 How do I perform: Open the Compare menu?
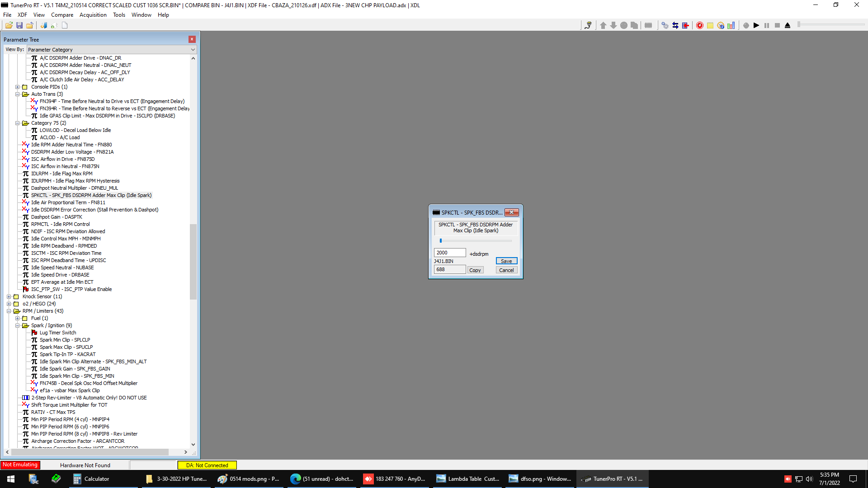pos(62,15)
